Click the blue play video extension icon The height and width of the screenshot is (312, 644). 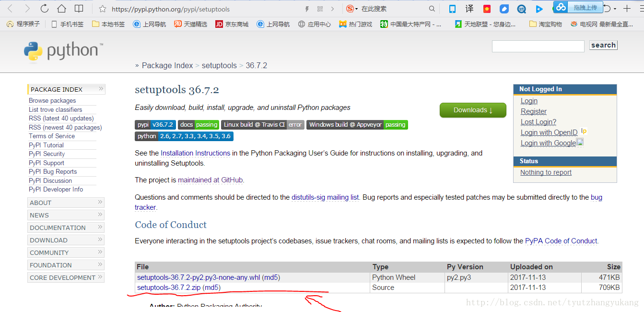[x=539, y=9]
